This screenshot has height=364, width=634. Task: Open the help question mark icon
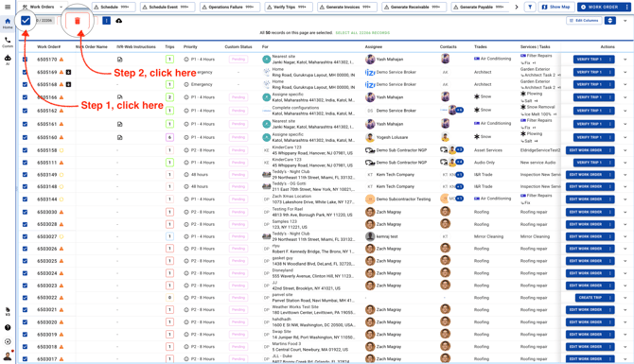click(8, 328)
